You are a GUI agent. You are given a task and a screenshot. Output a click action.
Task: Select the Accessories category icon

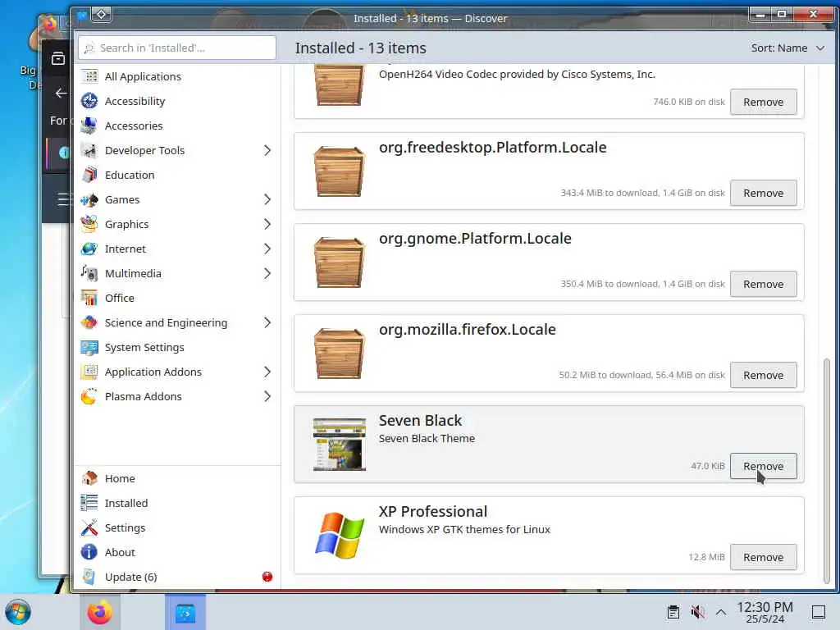89,126
